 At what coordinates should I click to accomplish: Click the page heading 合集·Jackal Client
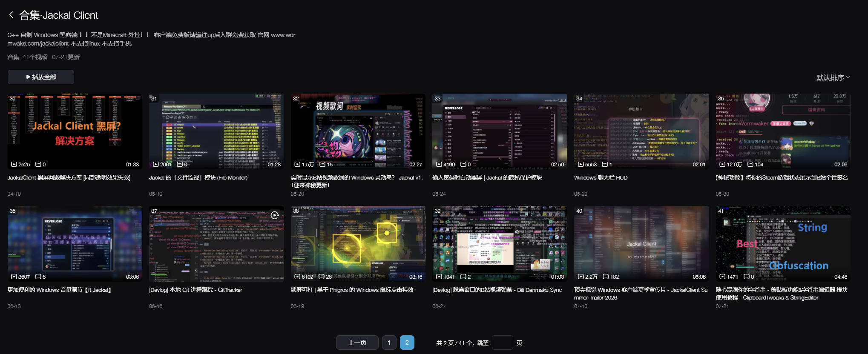coord(59,15)
